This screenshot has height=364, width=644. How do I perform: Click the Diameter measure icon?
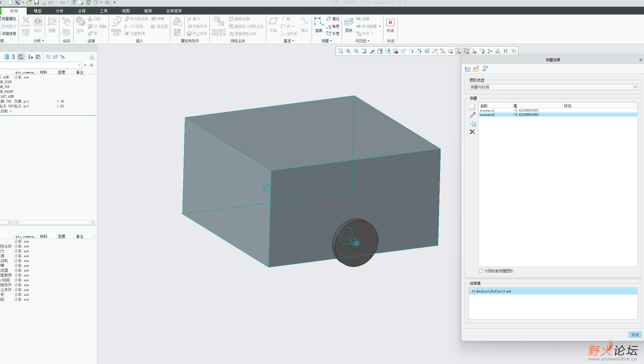point(333,19)
